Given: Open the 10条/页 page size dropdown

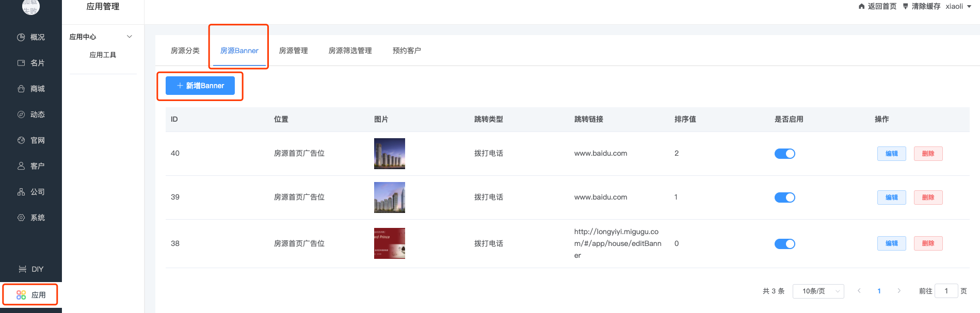Looking at the screenshot, I should click(x=818, y=291).
